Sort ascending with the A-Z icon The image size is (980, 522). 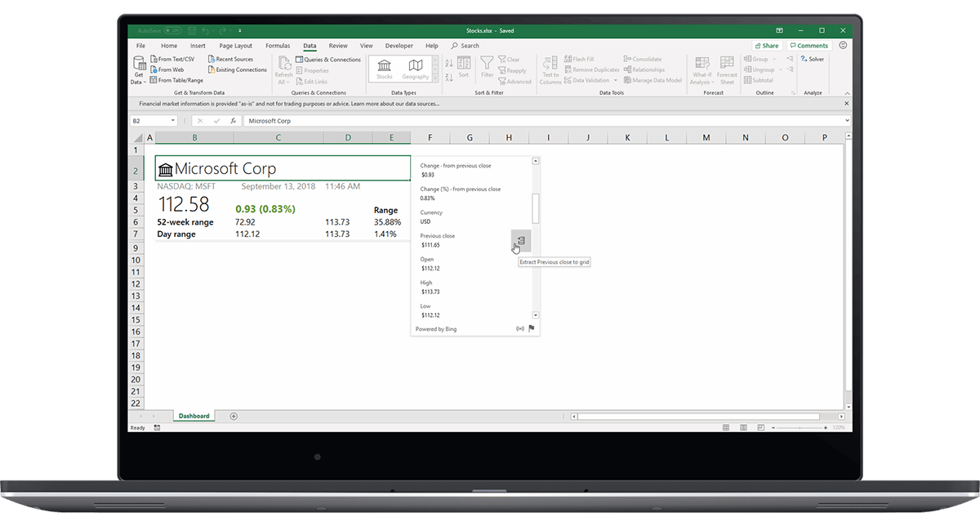[448, 61]
